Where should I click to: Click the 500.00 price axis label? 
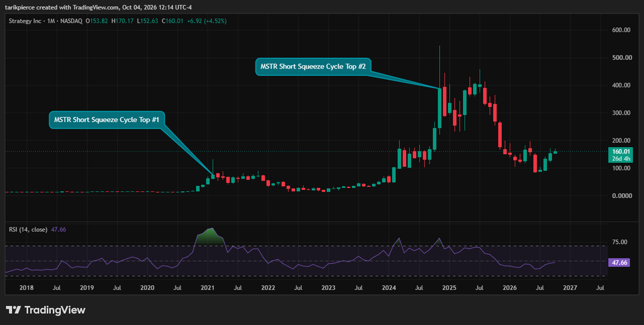pos(621,57)
